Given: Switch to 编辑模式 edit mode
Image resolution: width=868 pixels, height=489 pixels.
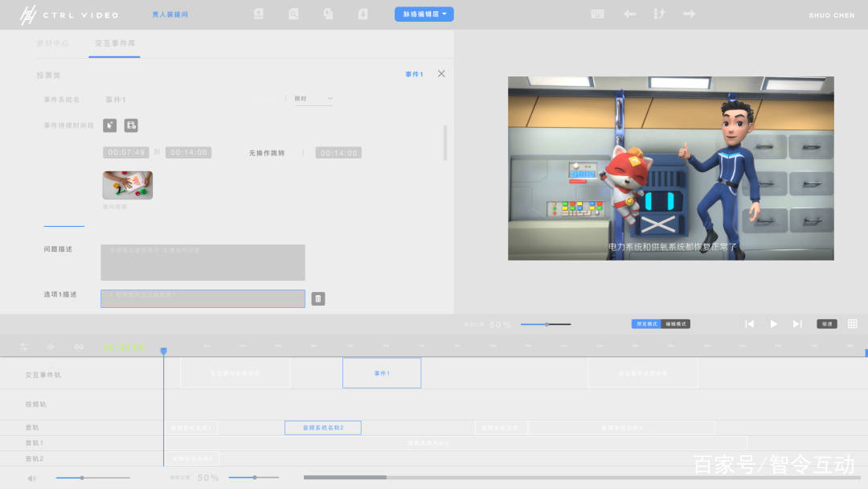Looking at the screenshot, I should 676,324.
